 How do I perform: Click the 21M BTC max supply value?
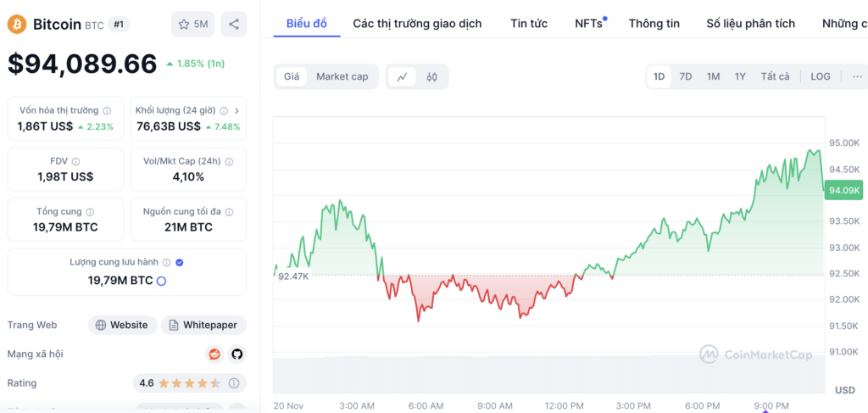click(188, 227)
